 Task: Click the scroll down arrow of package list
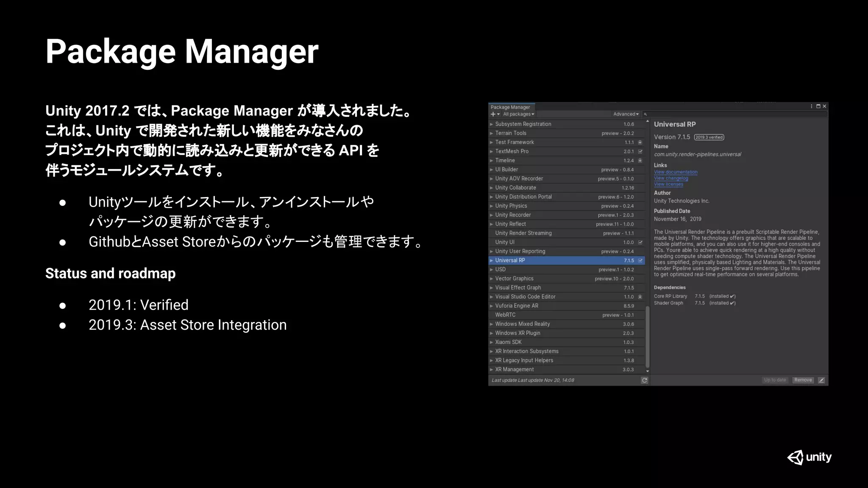tap(647, 372)
